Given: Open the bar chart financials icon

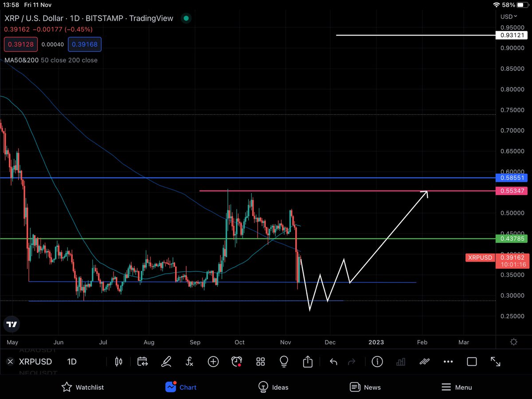Looking at the screenshot, I should coord(401,362).
